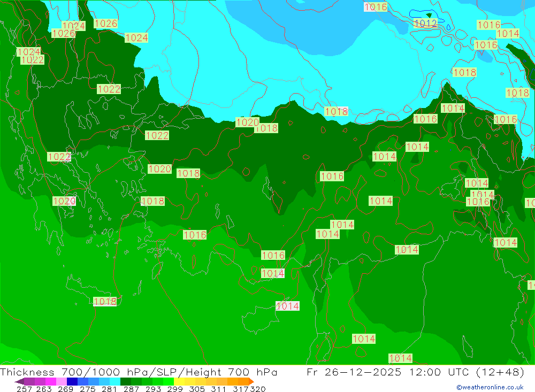Click the blue 1012 pressure label
Image resolution: width=535 pixels, height=392 pixels.
[425, 23]
